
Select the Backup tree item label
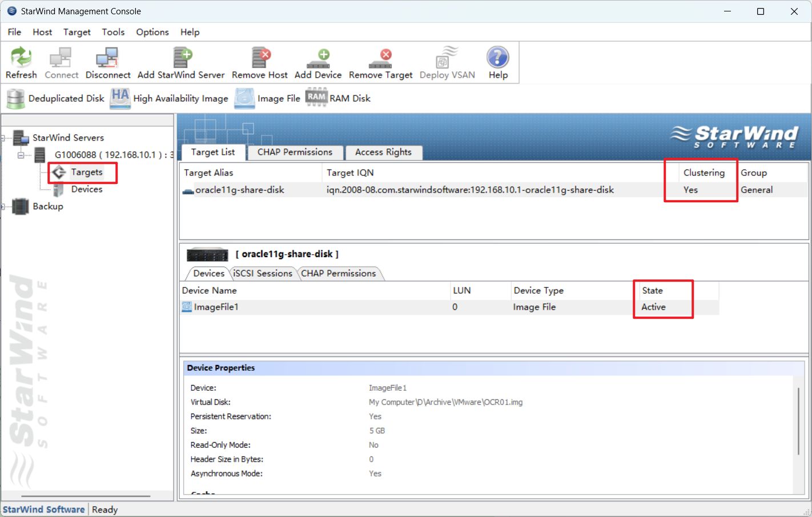tap(48, 206)
